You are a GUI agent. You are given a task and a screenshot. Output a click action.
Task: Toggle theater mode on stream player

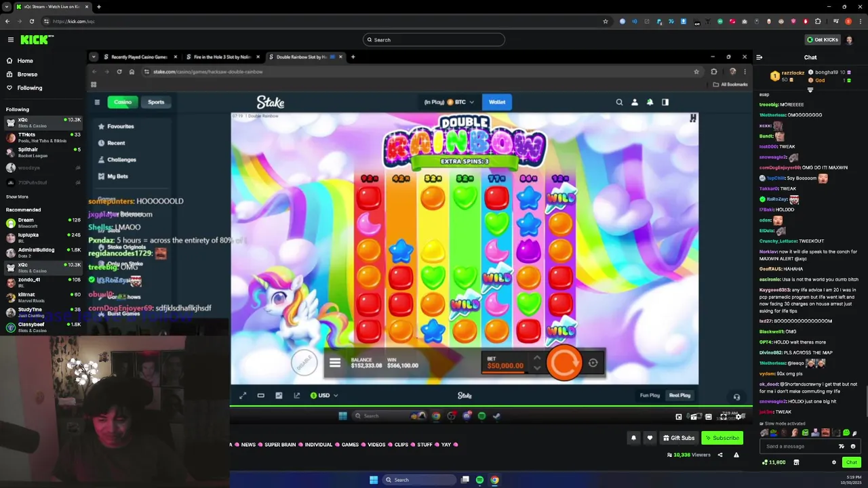point(709,416)
